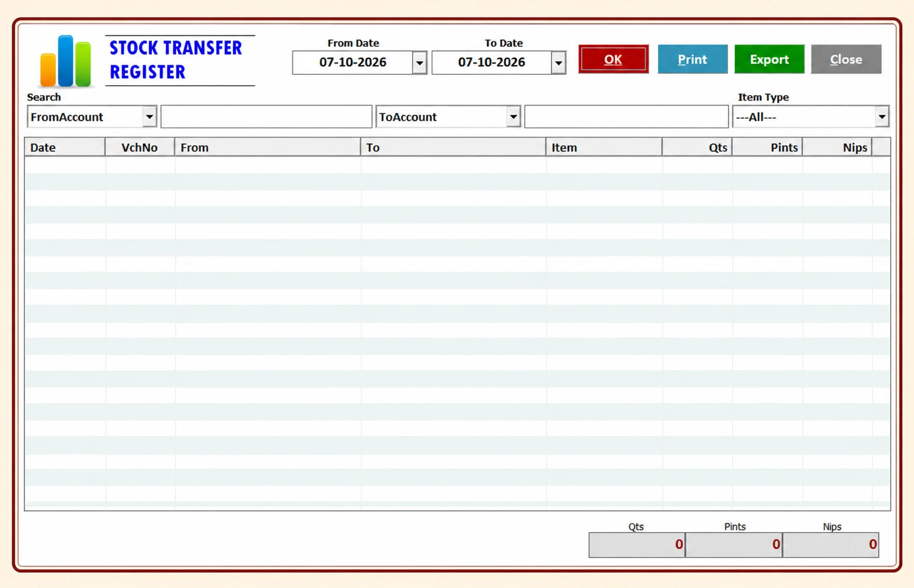Click the Item Type label text
The width and height of the screenshot is (914, 588).
763,97
